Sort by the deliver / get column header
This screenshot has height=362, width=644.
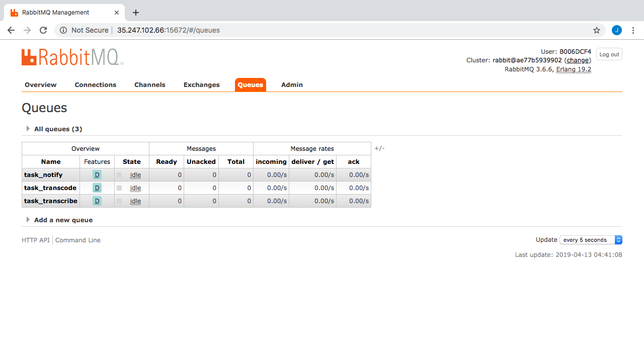tap(312, 162)
